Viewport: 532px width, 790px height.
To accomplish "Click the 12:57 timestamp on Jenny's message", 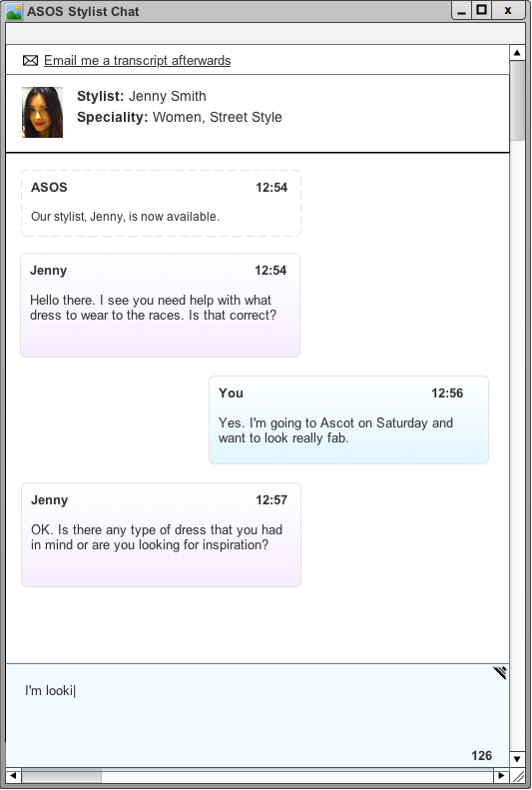I will click(271, 499).
